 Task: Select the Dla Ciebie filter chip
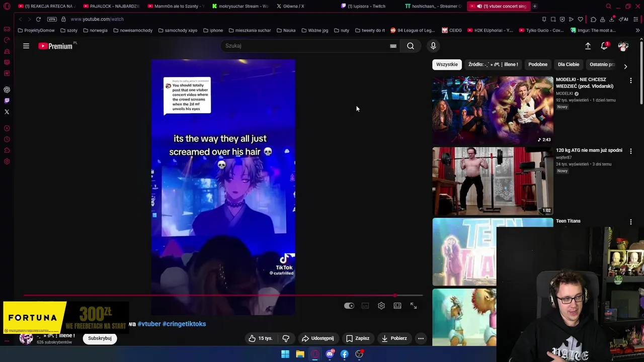point(569,64)
